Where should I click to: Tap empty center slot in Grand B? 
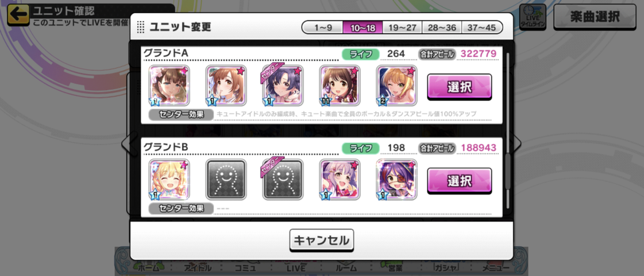coord(283,179)
